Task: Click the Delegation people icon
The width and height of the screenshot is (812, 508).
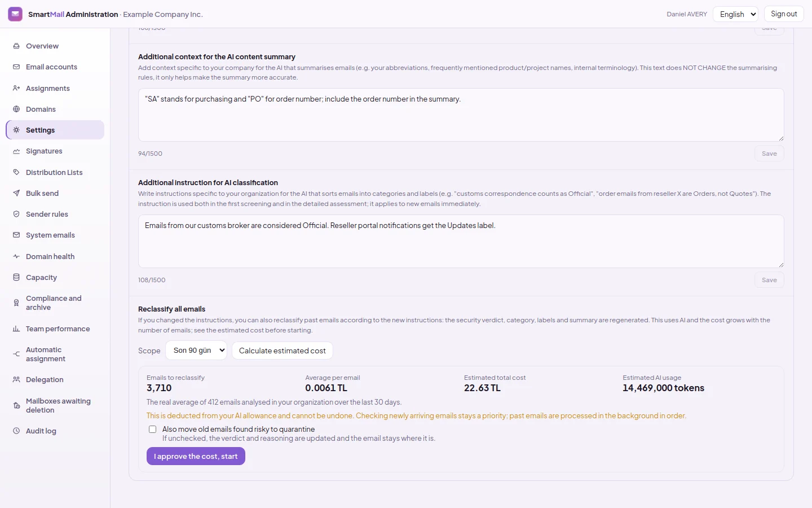Action: point(16,380)
